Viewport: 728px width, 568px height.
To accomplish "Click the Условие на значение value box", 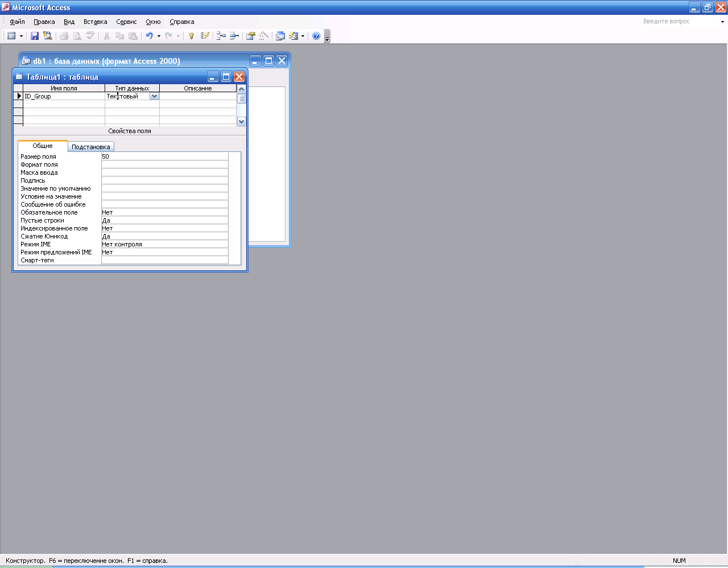I will pyautogui.click(x=165, y=196).
